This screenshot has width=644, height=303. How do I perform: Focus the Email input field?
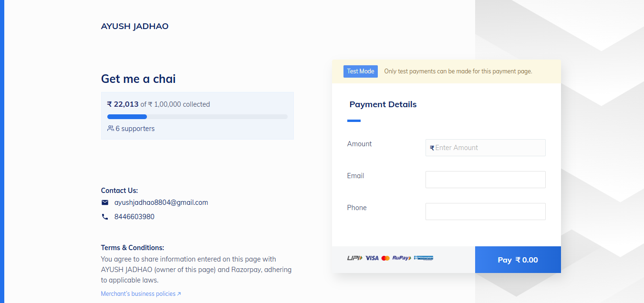point(486,180)
